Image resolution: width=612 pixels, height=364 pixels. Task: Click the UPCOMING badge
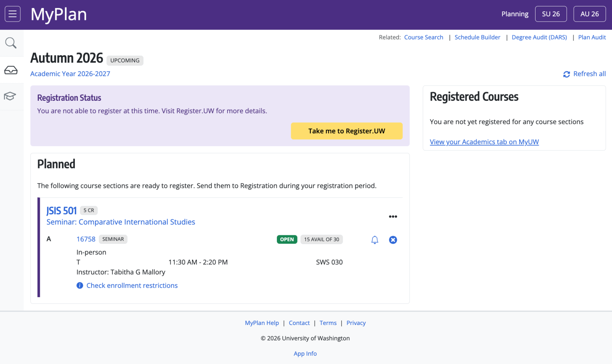[x=125, y=61]
